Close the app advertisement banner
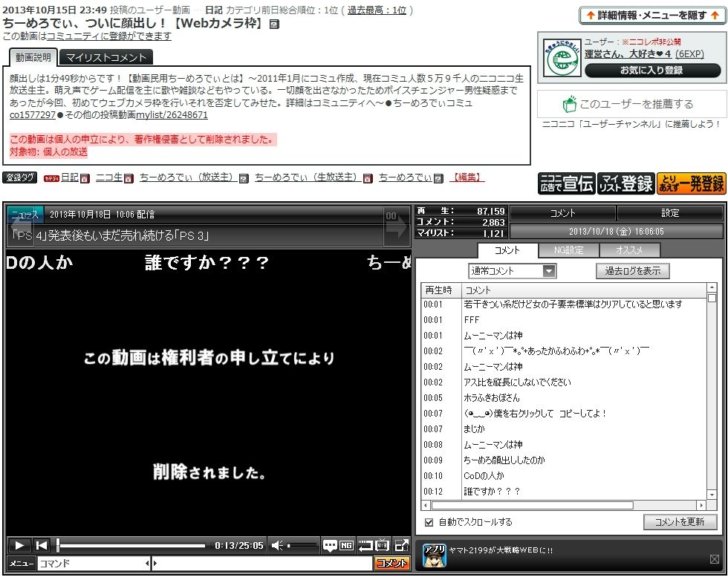The height and width of the screenshot is (580, 728). tap(715, 559)
